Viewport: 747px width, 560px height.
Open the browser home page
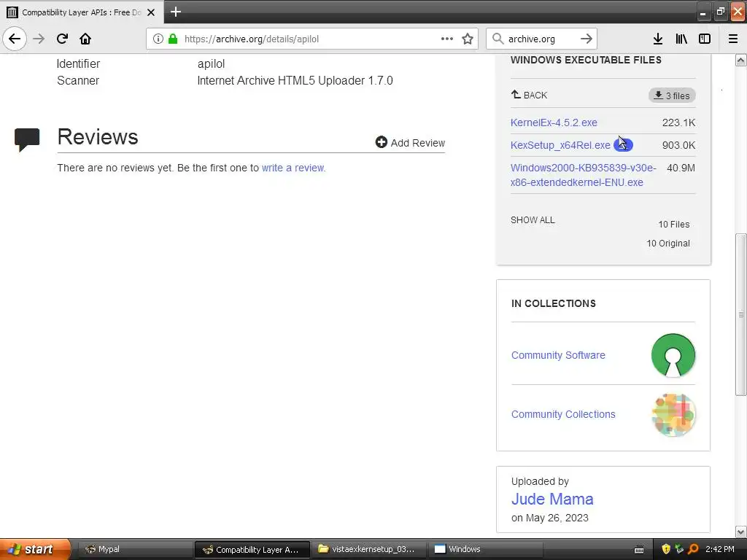click(85, 39)
